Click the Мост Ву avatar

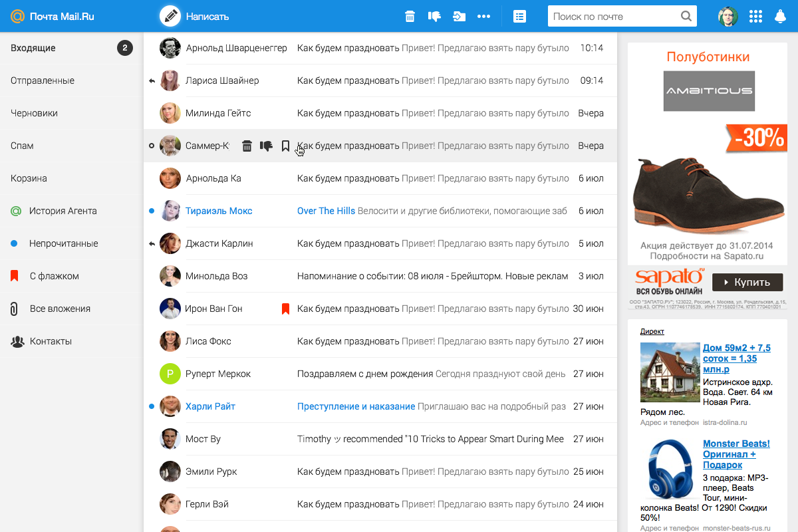[170, 439]
